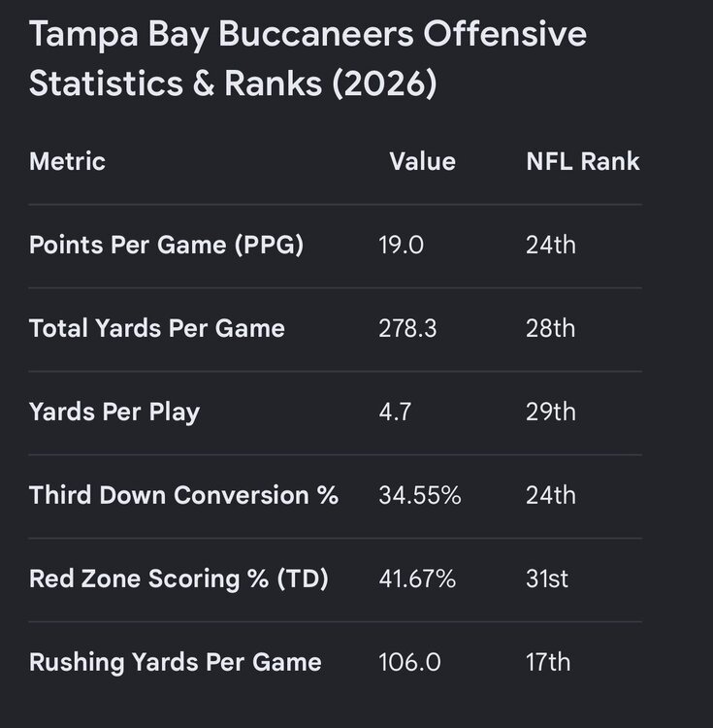Click the Tampa Bay Buccaneers Offensive Statistics title
Image resolution: width=713 pixels, height=728 pixels.
[308, 59]
